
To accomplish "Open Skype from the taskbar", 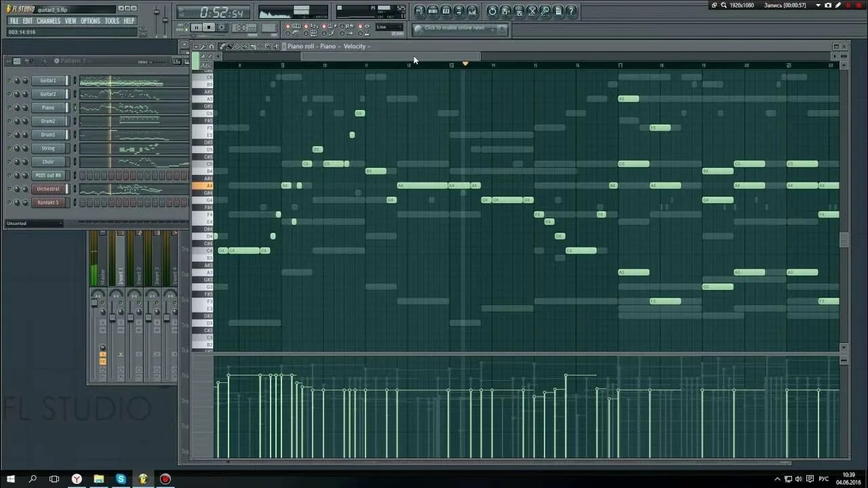I will point(121,479).
